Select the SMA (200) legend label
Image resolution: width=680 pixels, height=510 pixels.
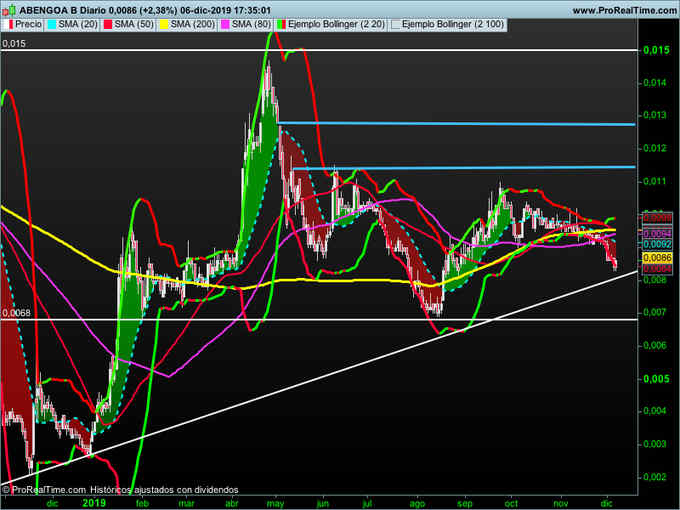pos(193,24)
